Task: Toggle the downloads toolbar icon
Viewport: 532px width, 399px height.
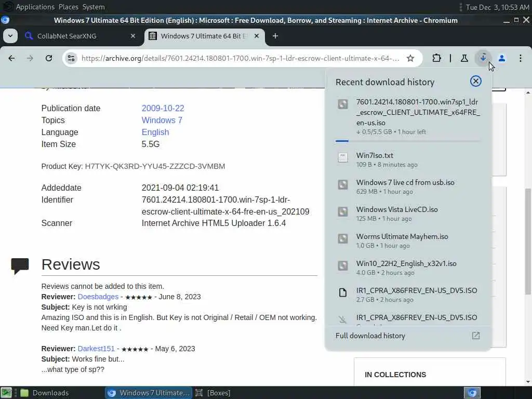Action: tap(483, 58)
